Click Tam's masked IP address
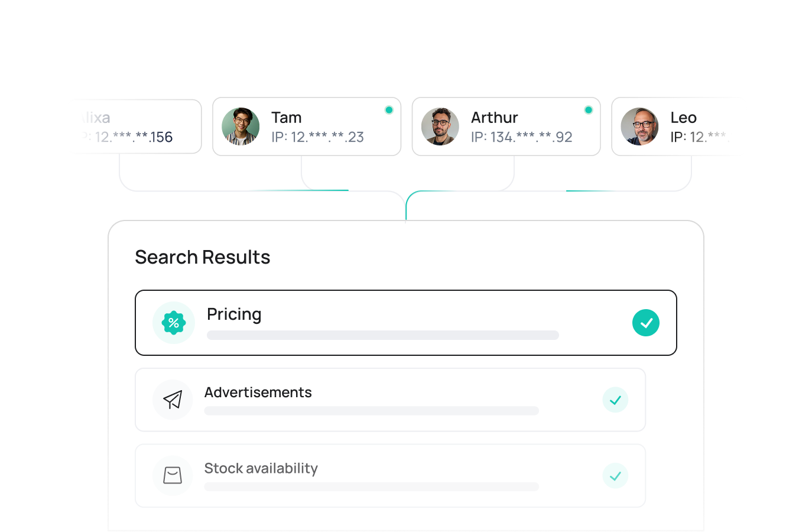812x532 pixels. [x=317, y=137]
